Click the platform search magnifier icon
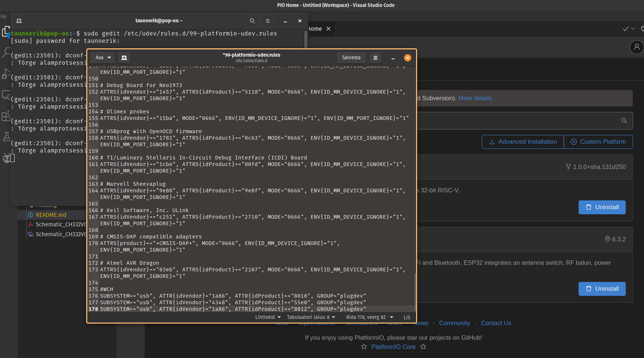This screenshot has height=358, width=644. point(624,121)
